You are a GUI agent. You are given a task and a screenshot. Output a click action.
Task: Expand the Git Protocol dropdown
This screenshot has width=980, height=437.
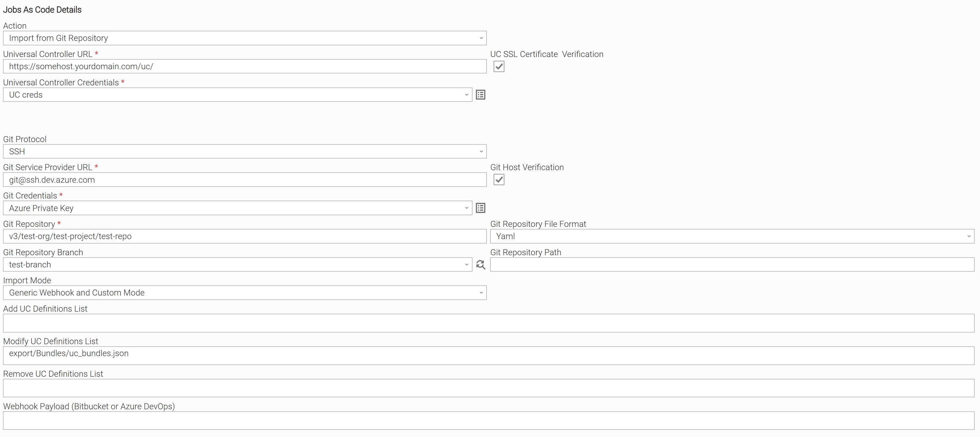click(x=245, y=152)
